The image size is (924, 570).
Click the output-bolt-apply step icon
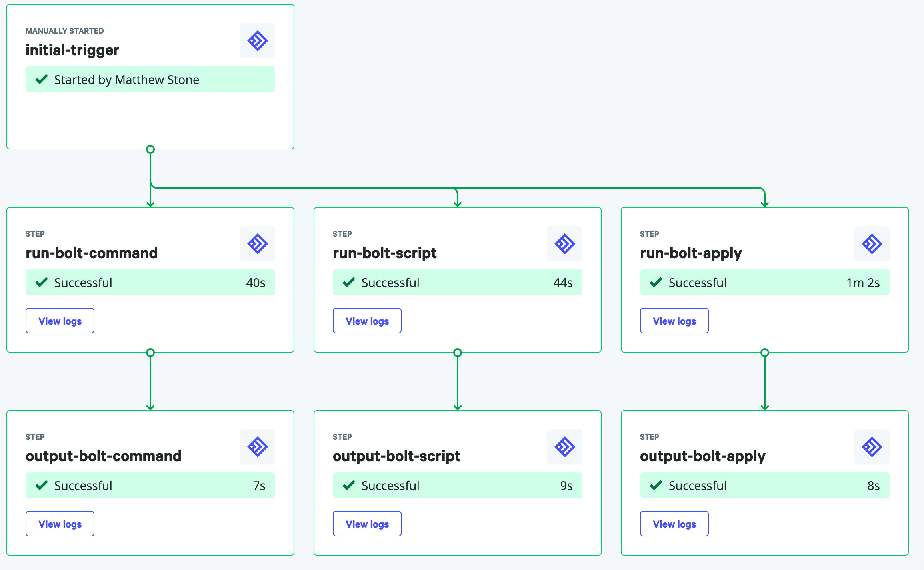(x=872, y=447)
